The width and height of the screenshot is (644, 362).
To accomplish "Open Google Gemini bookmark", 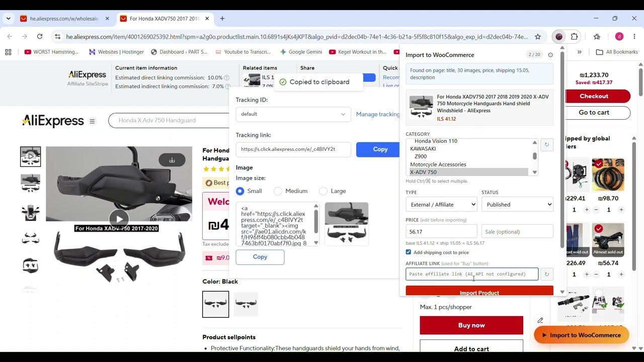I will point(301,52).
